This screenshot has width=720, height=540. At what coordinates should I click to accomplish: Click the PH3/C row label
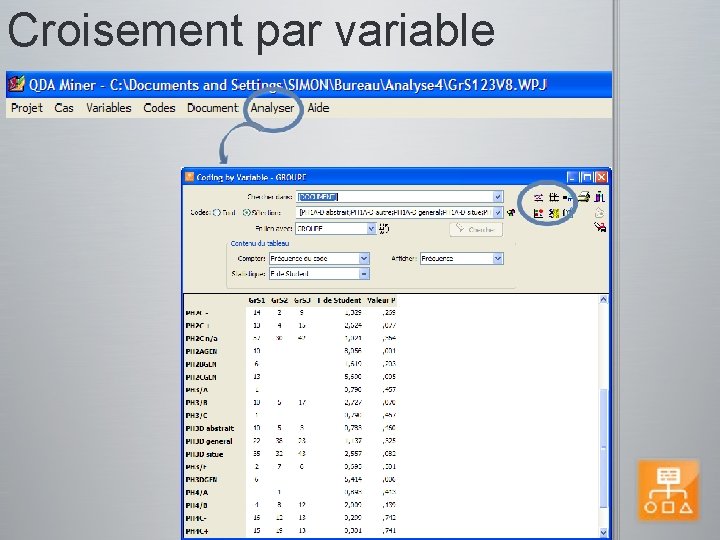[x=197, y=416]
